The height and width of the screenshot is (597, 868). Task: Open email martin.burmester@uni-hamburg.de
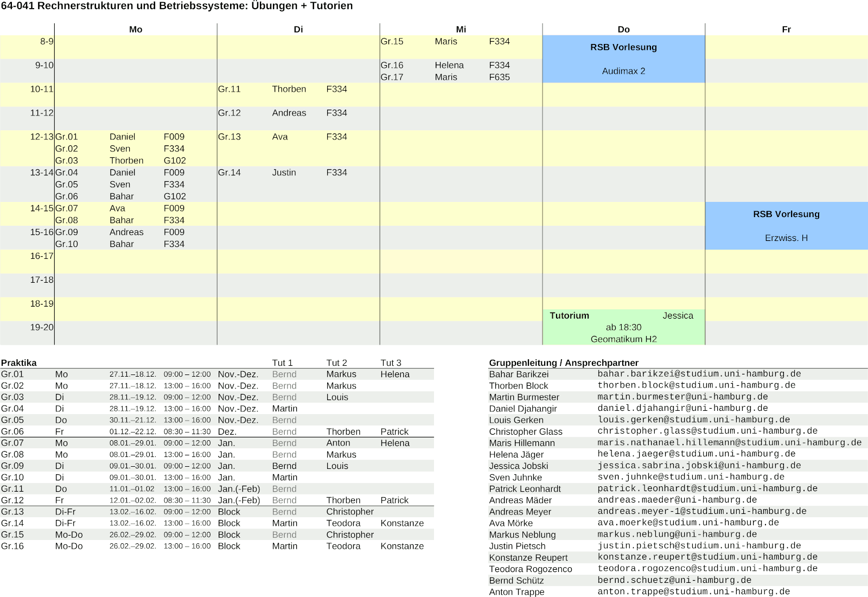(x=683, y=397)
